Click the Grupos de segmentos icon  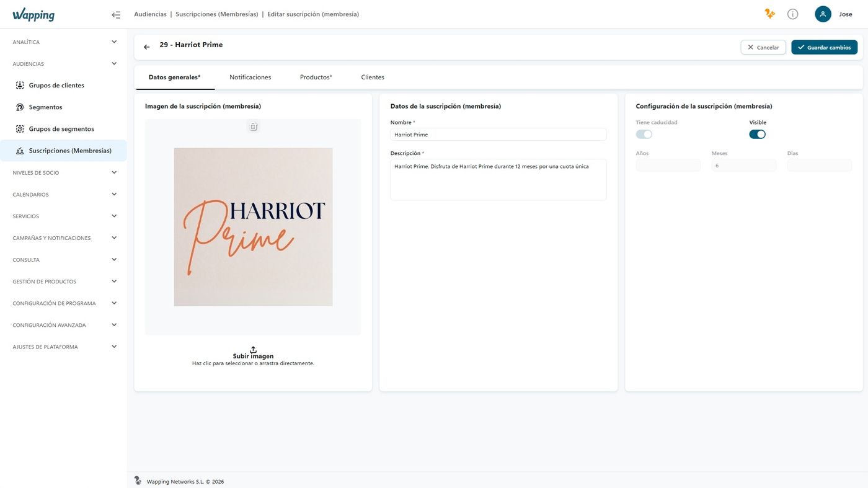pyautogui.click(x=20, y=129)
